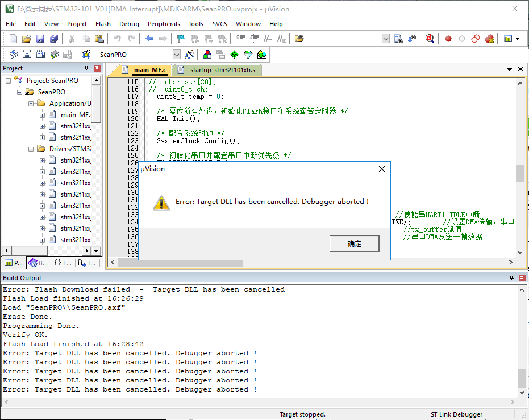
Task: Switch to the Books tab in the Project panel
Action: pos(38,263)
